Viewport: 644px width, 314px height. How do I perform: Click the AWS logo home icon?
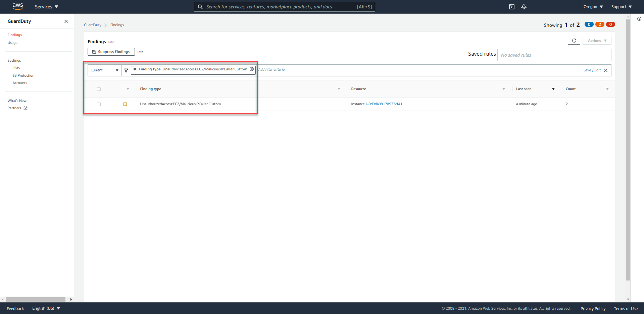(18, 6)
